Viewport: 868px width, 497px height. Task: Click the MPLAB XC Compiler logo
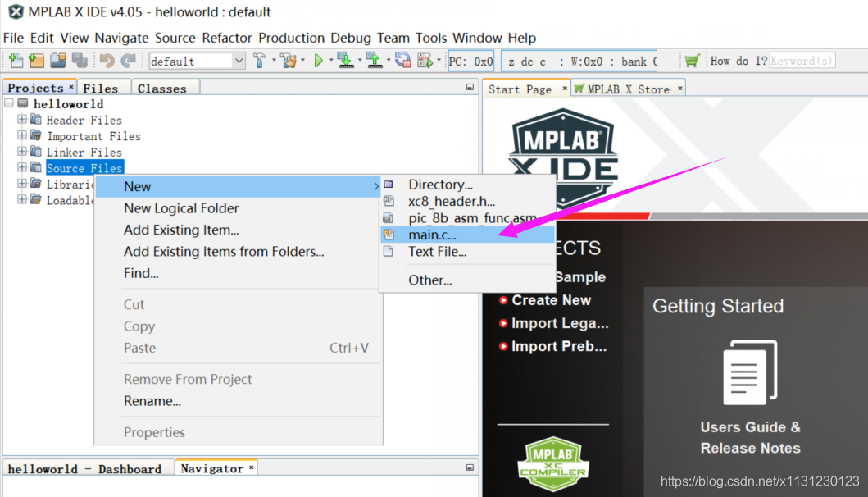pyautogui.click(x=553, y=463)
